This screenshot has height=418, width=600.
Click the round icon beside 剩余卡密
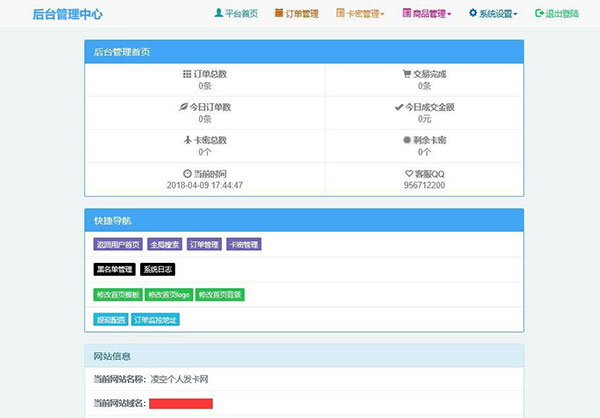[x=407, y=140]
